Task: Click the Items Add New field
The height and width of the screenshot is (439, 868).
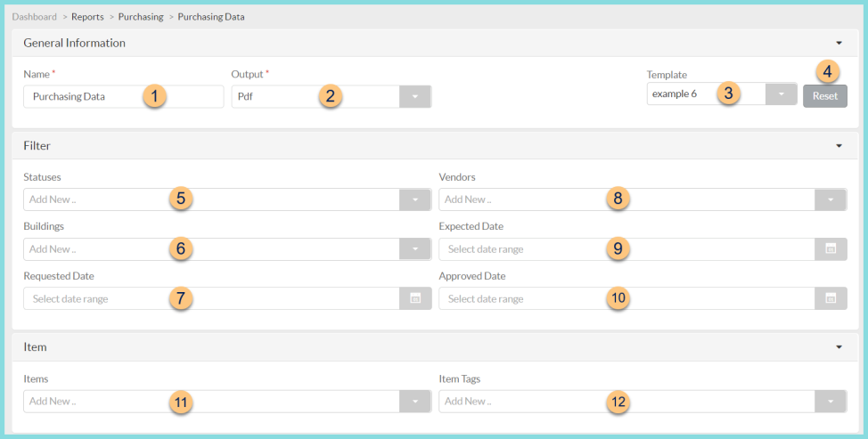Action: point(211,402)
